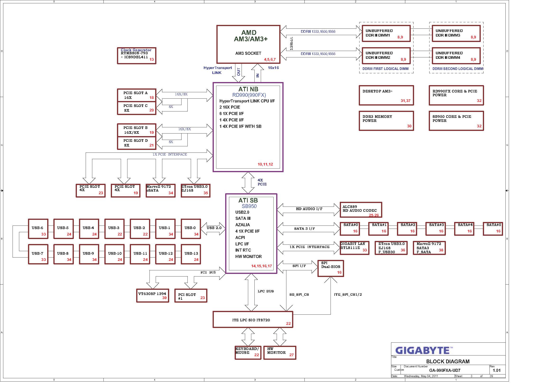Click the USB-11 block
This screenshot has width=555, height=392.
140,254
